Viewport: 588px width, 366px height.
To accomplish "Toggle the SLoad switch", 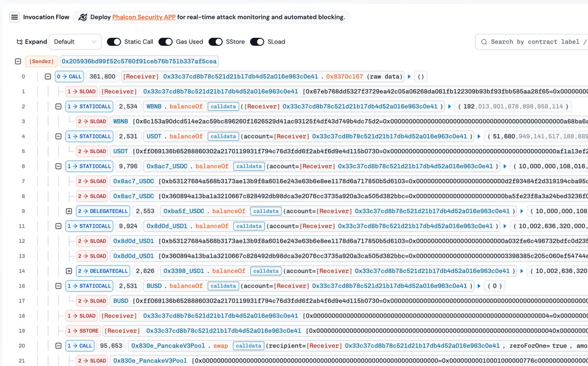I will 257,42.
